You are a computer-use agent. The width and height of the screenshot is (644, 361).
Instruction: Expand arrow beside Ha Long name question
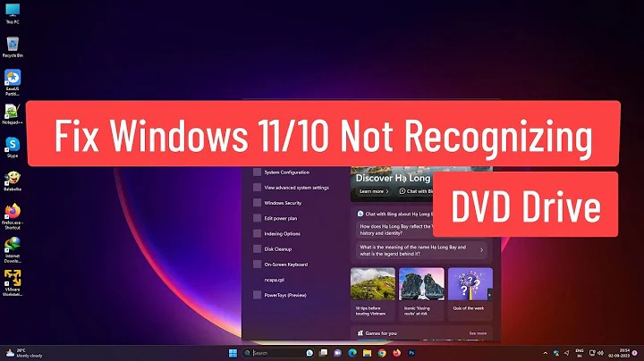[x=482, y=250]
